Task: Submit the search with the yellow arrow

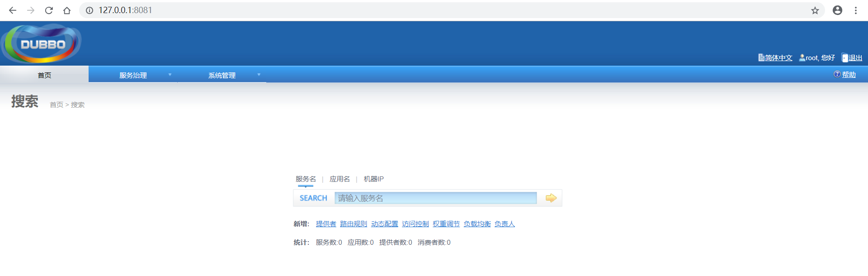Action: pyautogui.click(x=551, y=198)
